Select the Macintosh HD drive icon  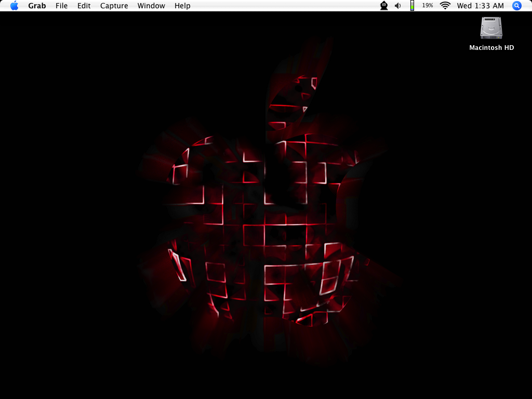coord(491,28)
